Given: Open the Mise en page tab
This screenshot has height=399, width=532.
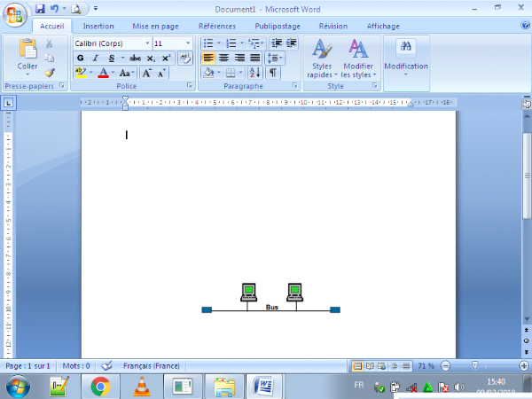Looking at the screenshot, I should [x=155, y=26].
